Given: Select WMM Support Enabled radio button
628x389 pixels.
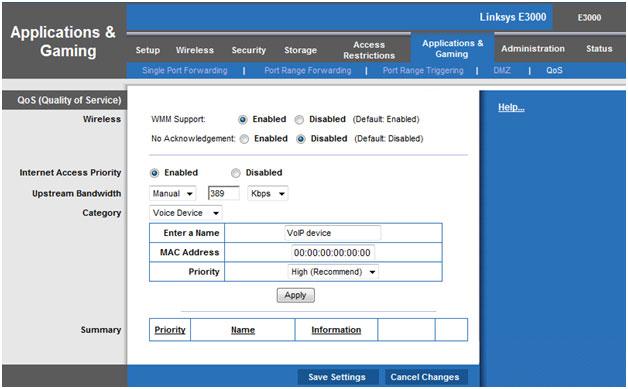Looking at the screenshot, I should 243,120.
